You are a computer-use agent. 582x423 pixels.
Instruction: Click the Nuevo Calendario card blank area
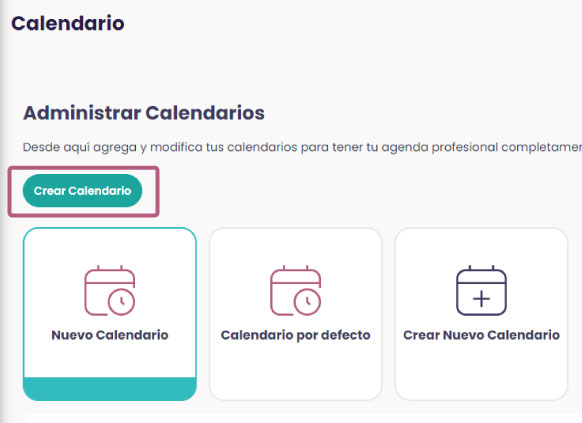click(x=110, y=359)
